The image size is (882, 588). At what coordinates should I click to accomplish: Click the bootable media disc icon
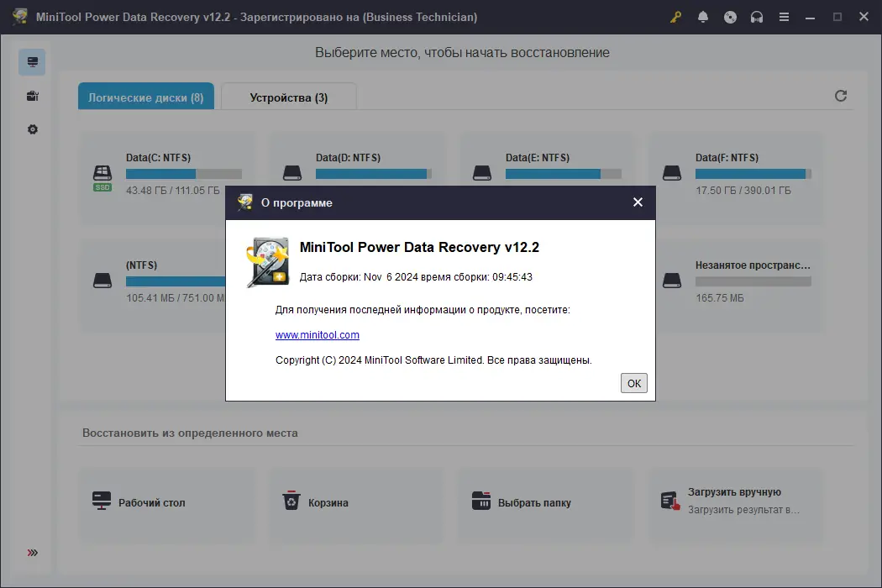click(x=730, y=17)
